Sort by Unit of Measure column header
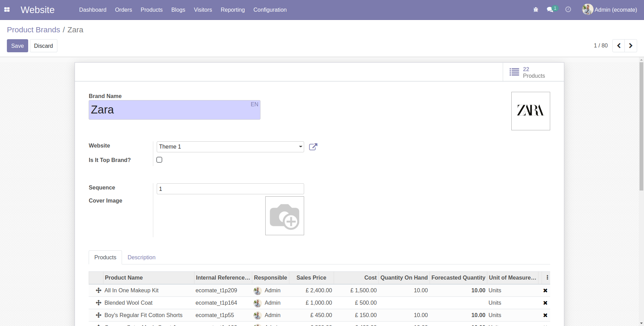 coord(513,278)
